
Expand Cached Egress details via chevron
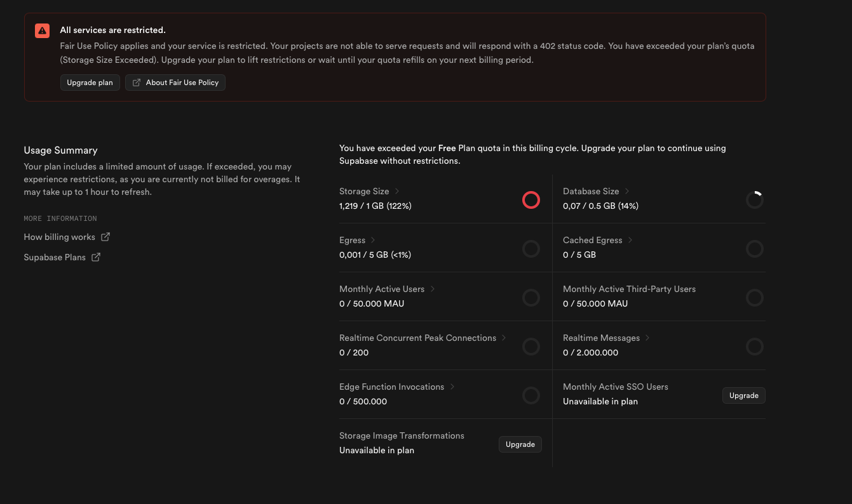point(630,240)
